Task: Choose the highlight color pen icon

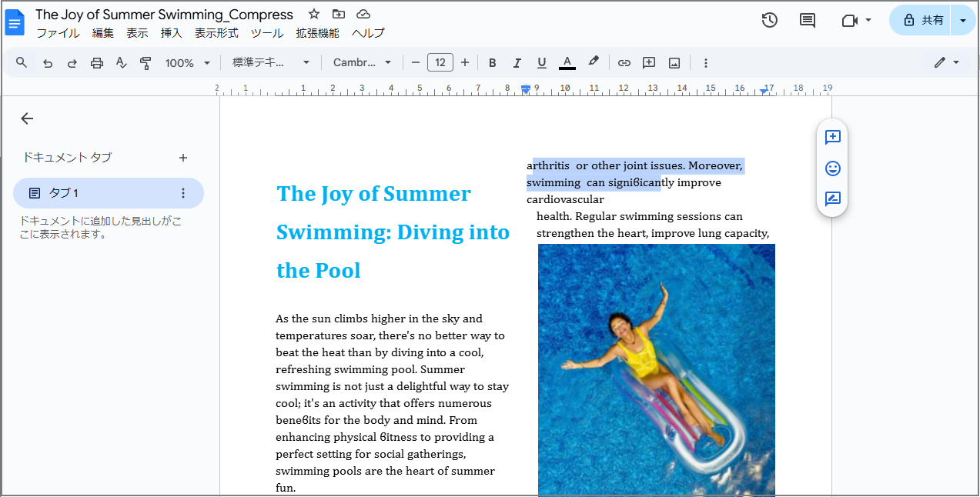Action: 593,63
